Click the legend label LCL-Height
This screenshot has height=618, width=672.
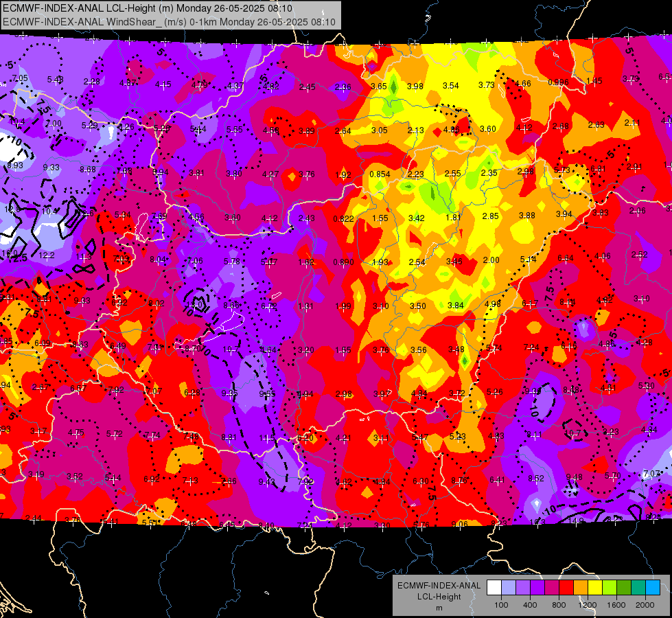439,597
